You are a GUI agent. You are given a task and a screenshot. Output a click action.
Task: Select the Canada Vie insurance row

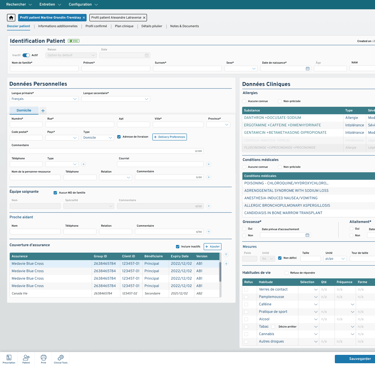pyautogui.click(x=115, y=294)
